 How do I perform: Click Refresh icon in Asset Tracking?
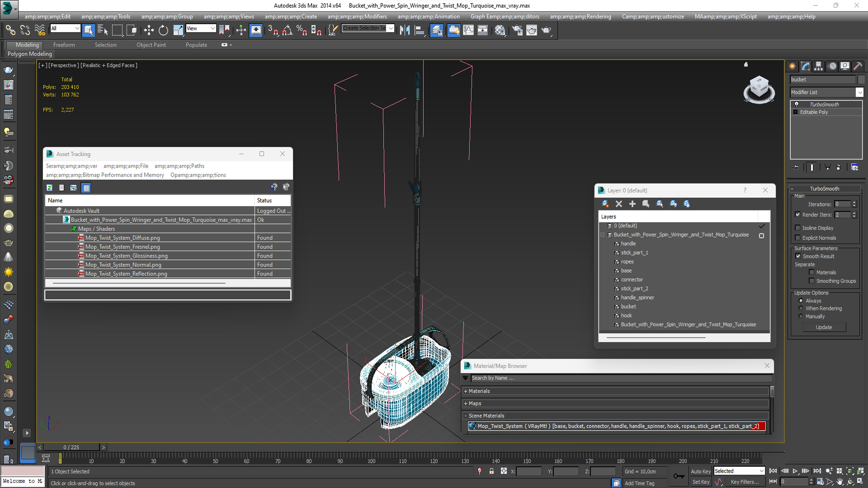50,188
